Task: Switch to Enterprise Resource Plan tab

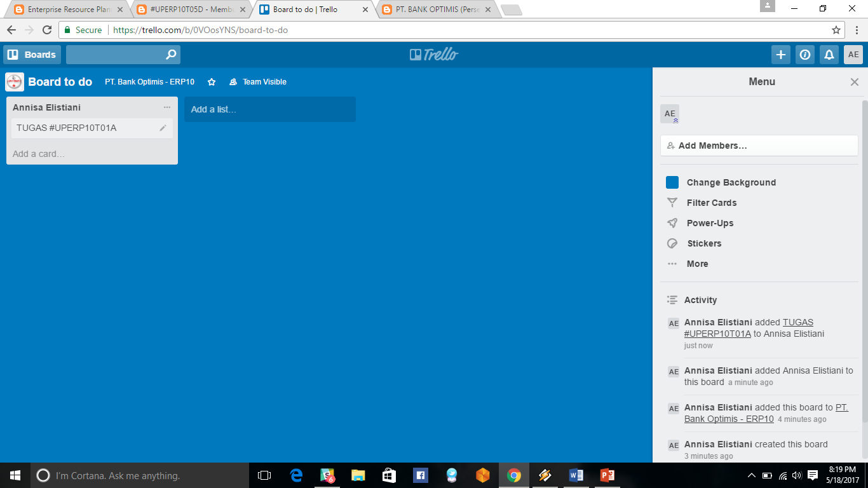Action: coord(68,10)
